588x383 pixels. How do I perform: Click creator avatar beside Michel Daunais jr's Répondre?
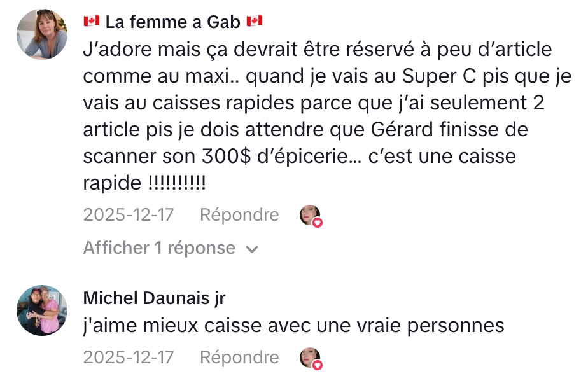click(309, 358)
